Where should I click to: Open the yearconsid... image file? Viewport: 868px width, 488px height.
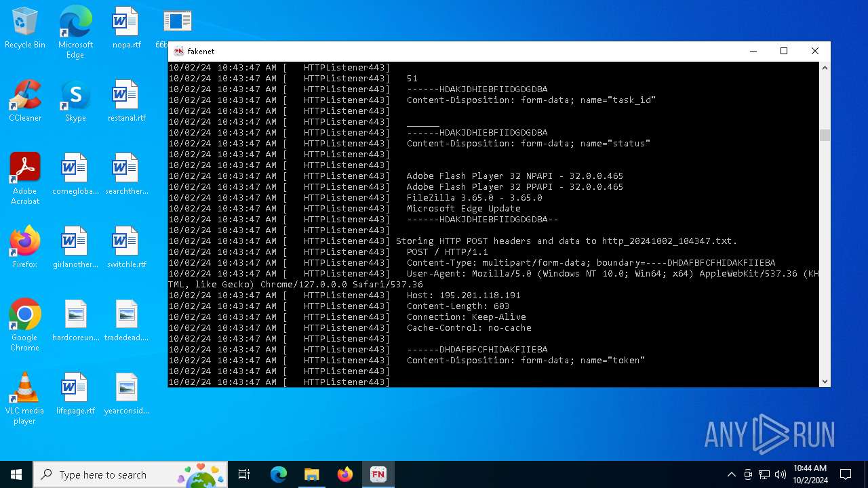pyautogui.click(x=126, y=394)
